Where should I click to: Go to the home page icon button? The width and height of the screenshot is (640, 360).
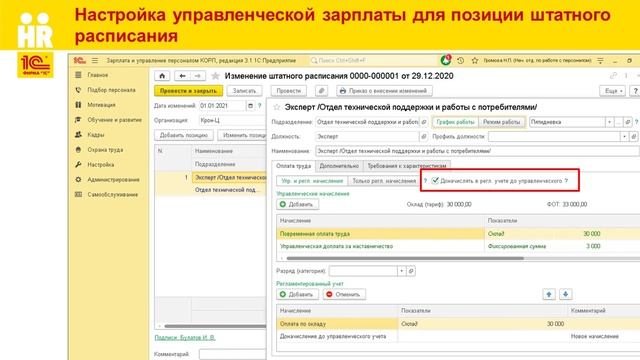tap(162, 76)
